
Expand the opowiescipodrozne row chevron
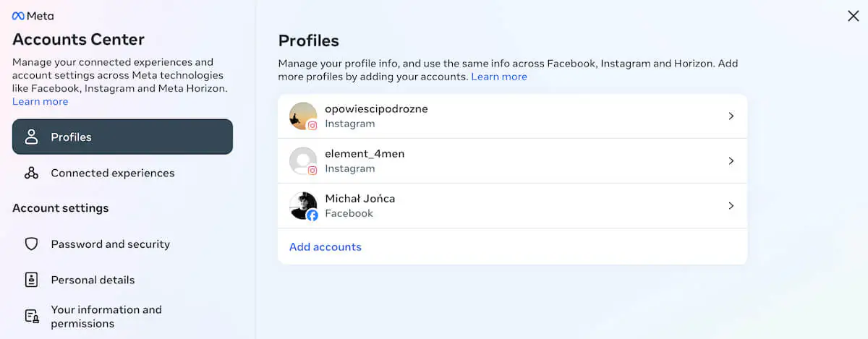731,116
